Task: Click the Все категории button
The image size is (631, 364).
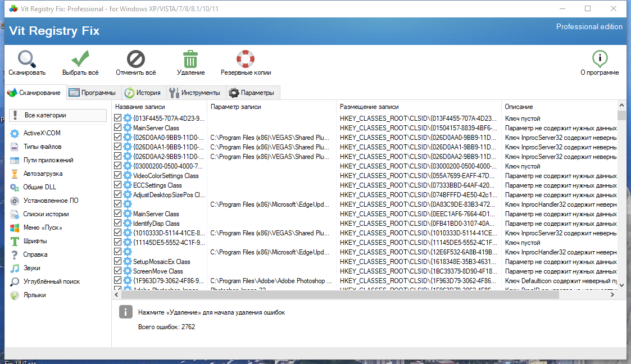Action: pyautogui.click(x=57, y=115)
